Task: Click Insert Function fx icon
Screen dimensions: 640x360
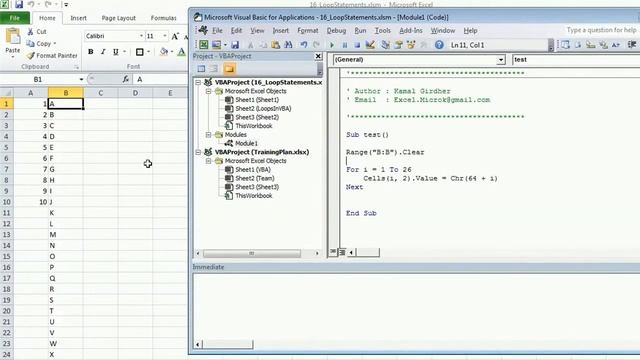Action: pyautogui.click(x=126, y=79)
